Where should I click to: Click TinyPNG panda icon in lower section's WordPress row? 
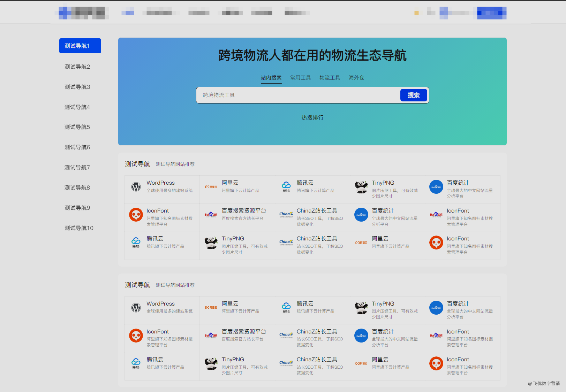coord(361,308)
